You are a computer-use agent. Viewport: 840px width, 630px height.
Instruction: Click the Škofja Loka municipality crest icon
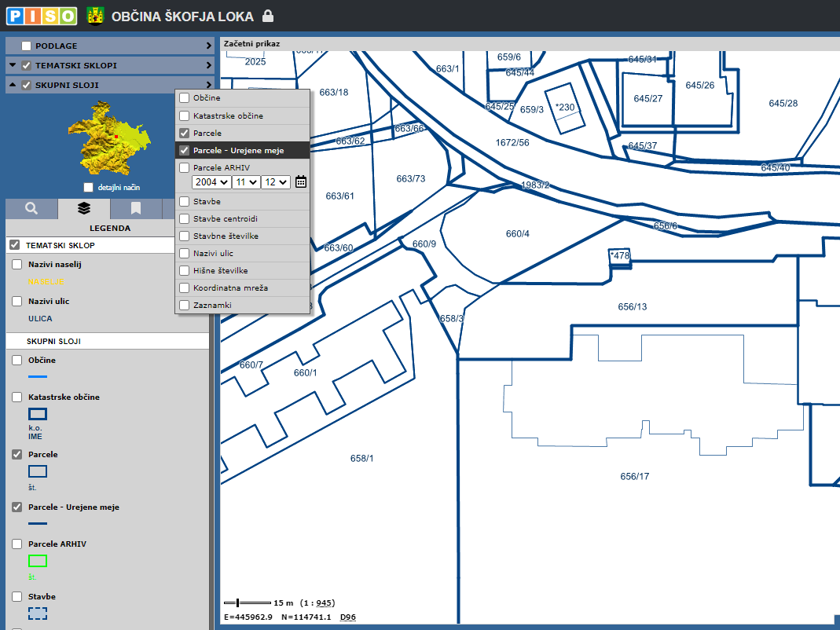pyautogui.click(x=95, y=16)
